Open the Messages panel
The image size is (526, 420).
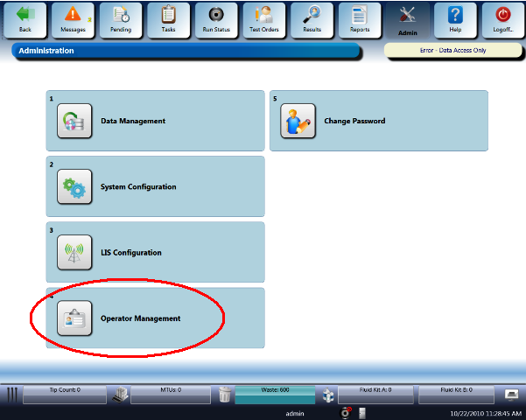72,19
